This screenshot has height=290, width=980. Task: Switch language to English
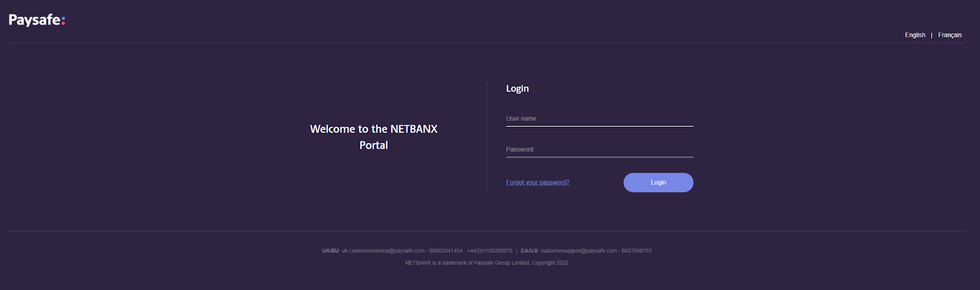[914, 35]
